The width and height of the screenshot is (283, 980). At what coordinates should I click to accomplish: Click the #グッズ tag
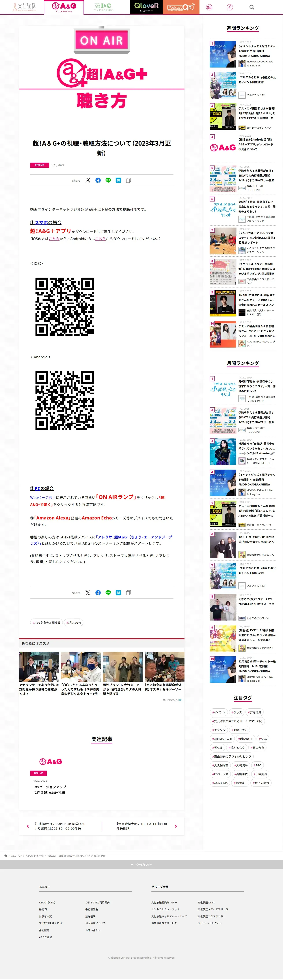pos(236,712)
